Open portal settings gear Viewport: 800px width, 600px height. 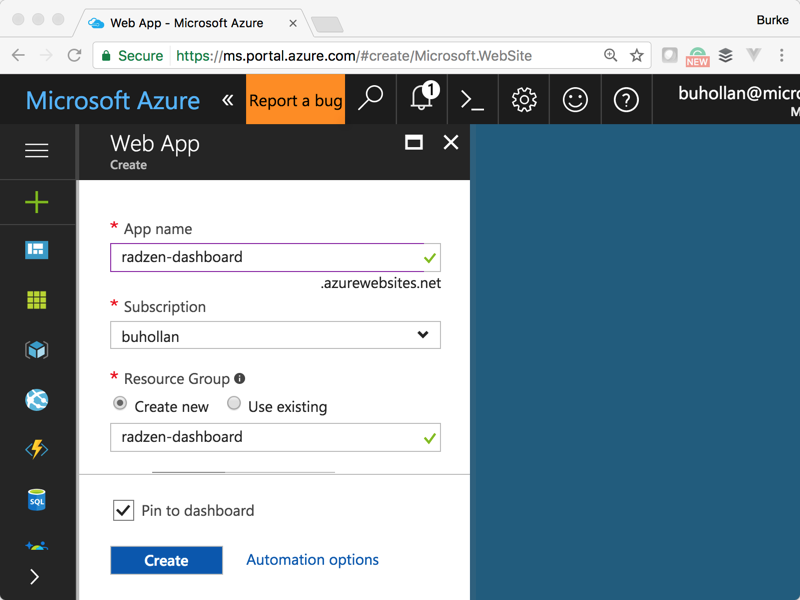click(524, 99)
